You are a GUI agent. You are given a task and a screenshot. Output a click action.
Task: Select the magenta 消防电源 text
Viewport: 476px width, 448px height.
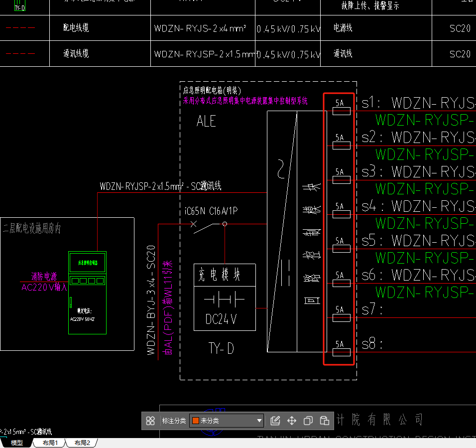tap(44, 277)
